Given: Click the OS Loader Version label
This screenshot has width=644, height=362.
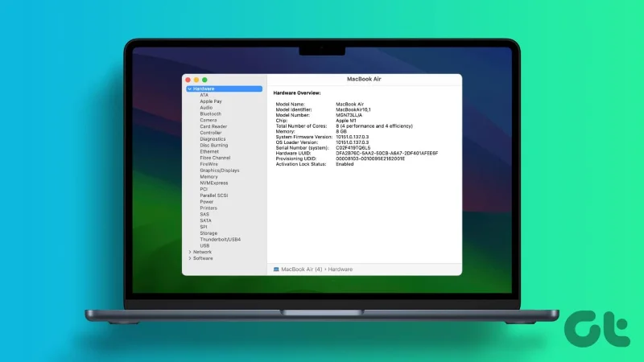Looking at the screenshot, I should pos(296,142).
